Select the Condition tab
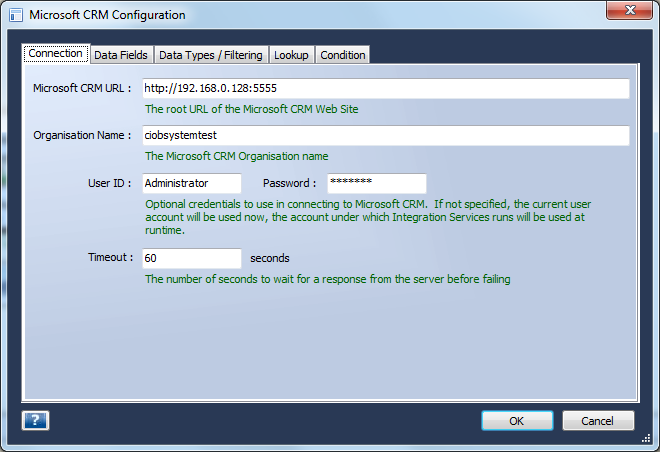660x452 pixels. pyautogui.click(x=343, y=55)
